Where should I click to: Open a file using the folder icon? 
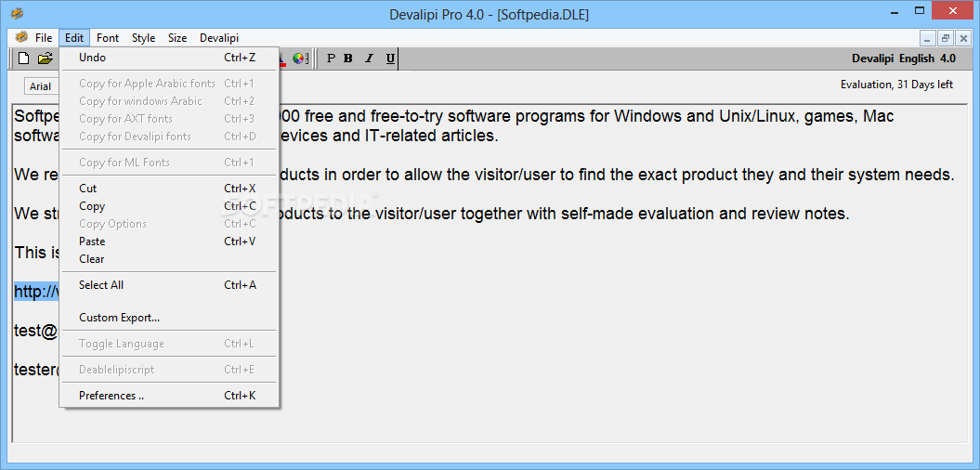tap(45, 59)
